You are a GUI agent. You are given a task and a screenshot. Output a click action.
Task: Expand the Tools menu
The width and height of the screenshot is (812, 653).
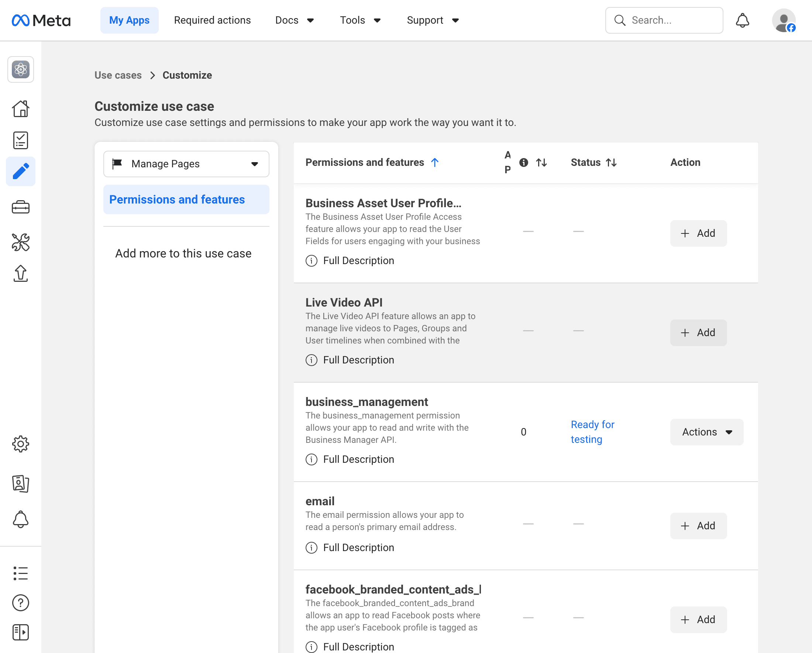(361, 20)
